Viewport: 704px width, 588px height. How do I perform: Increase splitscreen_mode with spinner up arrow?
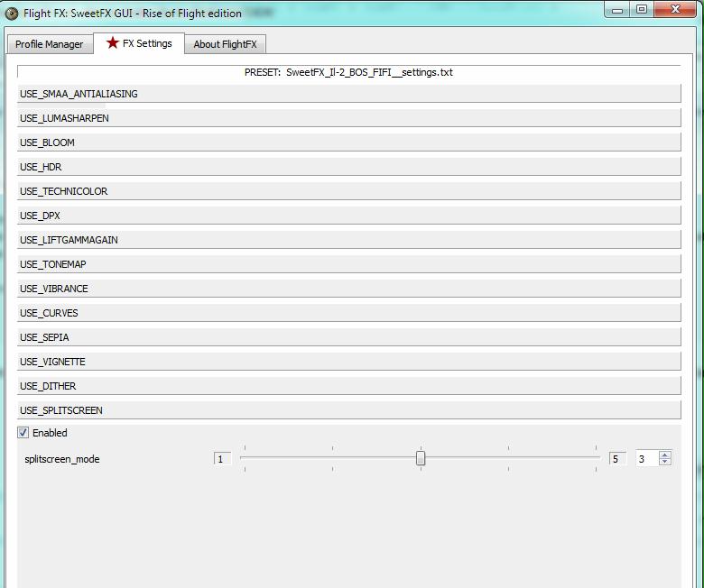coord(665,455)
